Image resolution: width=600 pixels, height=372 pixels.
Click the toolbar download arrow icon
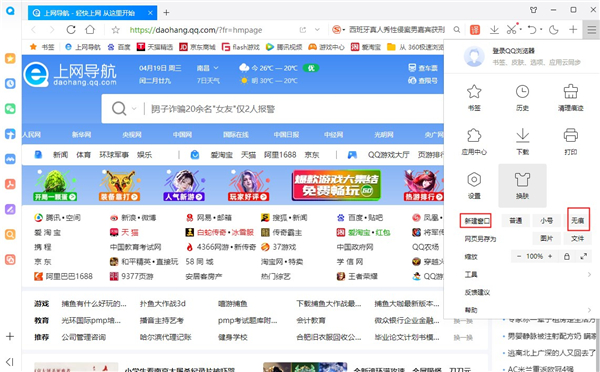pos(494,29)
